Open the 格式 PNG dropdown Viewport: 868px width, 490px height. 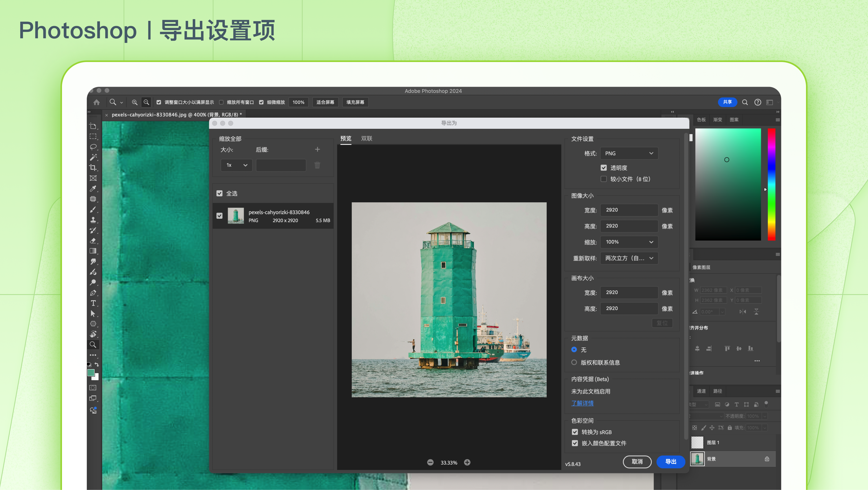coord(629,153)
